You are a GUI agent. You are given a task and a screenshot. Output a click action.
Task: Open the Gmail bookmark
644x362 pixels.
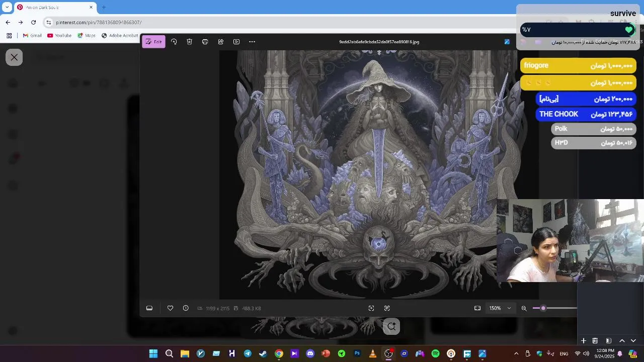(x=32, y=36)
